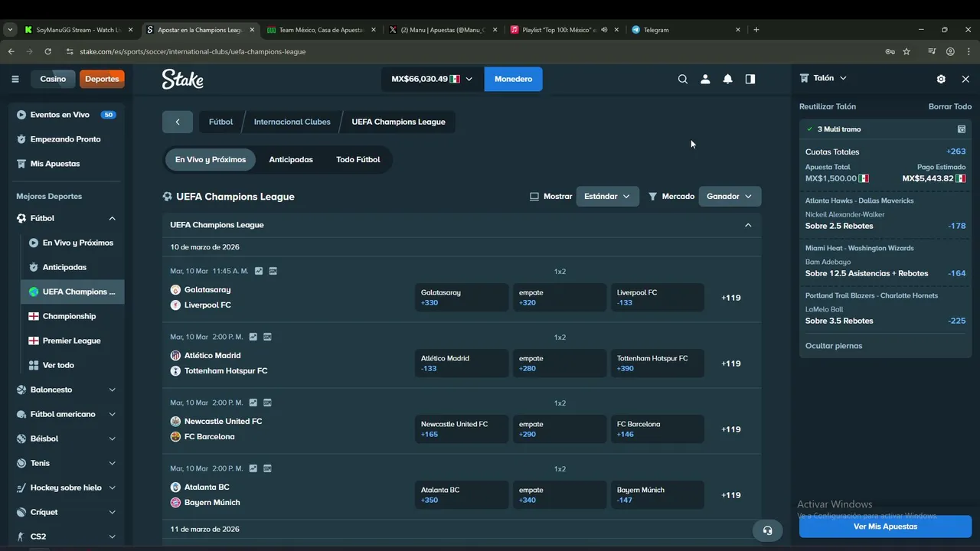The width and height of the screenshot is (980, 551).
Task: Bookmark this page with the star icon
Action: click(906, 51)
